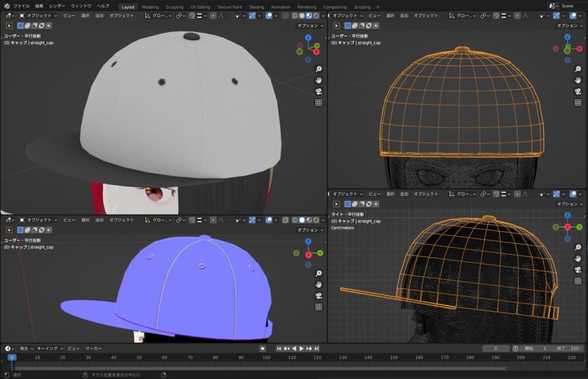Click frame 100 on the timeline ruler

(265, 358)
